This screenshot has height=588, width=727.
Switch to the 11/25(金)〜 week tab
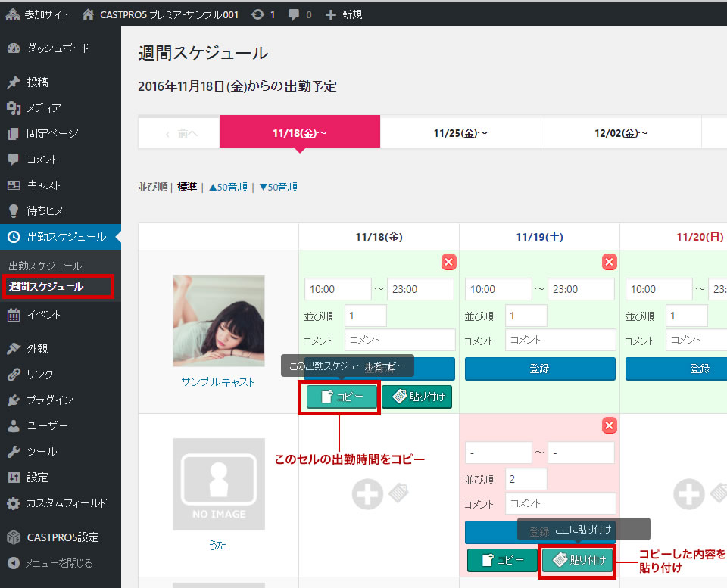pyautogui.click(x=460, y=133)
